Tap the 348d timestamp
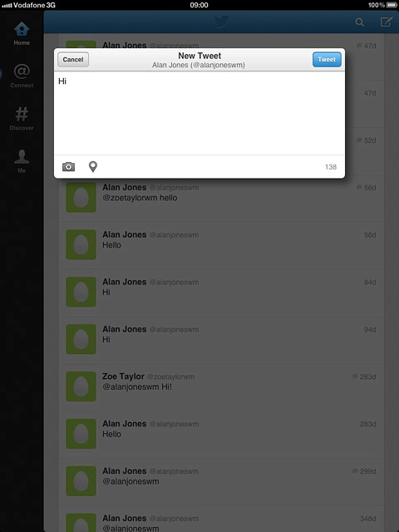This screenshot has height=532, width=399. [368, 519]
